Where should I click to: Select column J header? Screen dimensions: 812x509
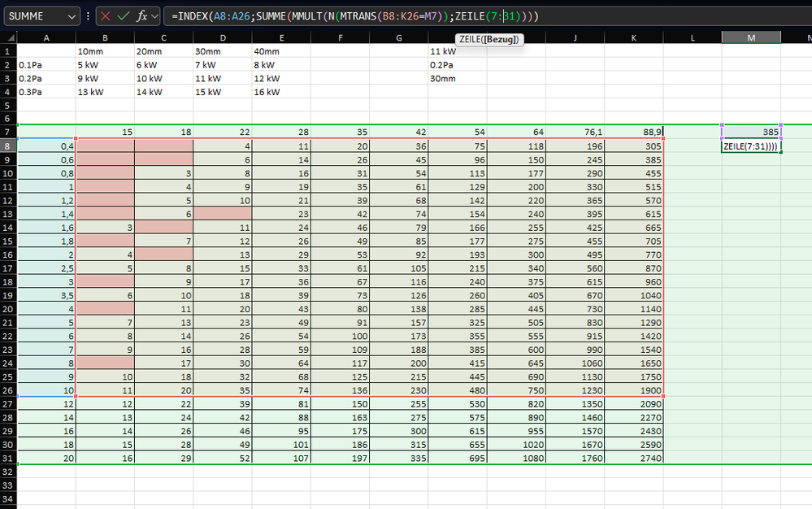tap(575, 37)
